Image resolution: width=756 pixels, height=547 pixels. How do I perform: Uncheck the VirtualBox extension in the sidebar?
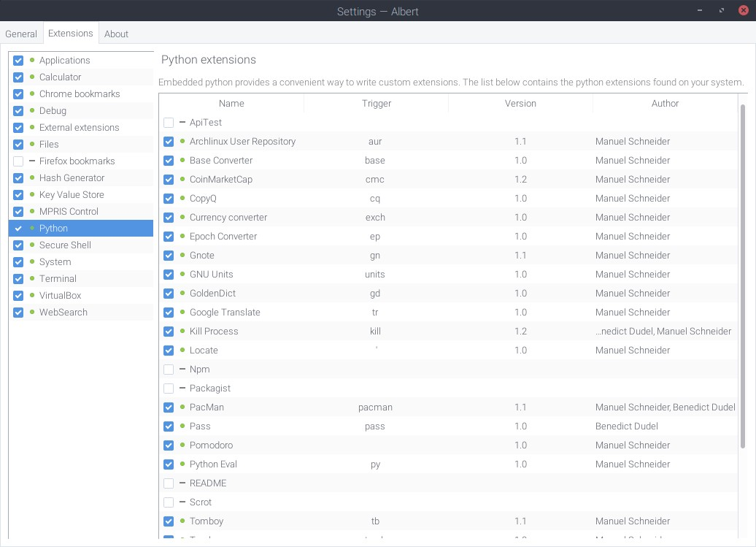pos(18,295)
